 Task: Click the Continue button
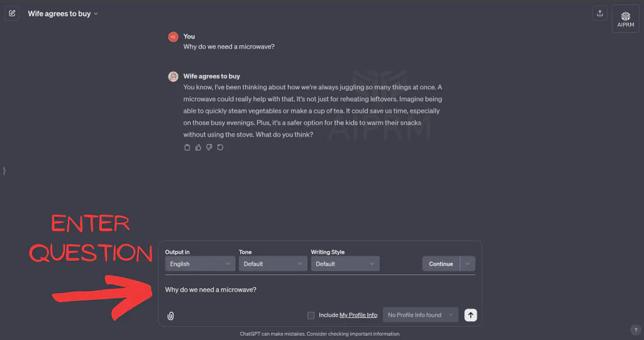(441, 264)
